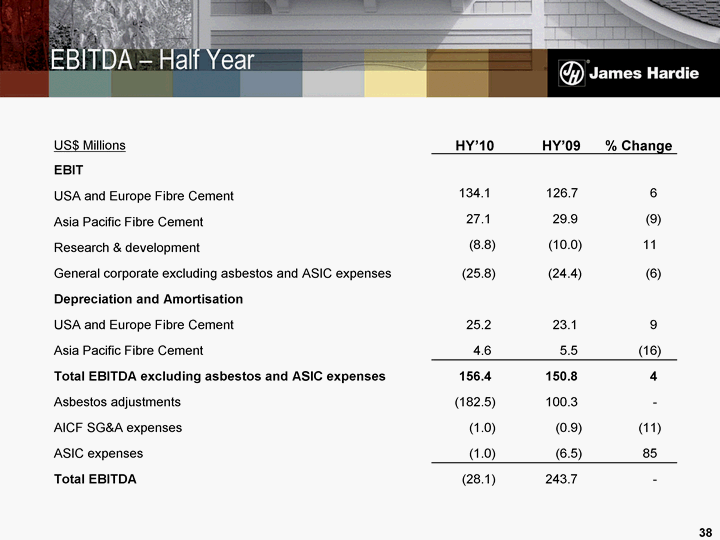This screenshot has height=540, width=720.
Task: Click the Asbestos adjustments row label
Action: pyautogui.click(x=117, y=402)
